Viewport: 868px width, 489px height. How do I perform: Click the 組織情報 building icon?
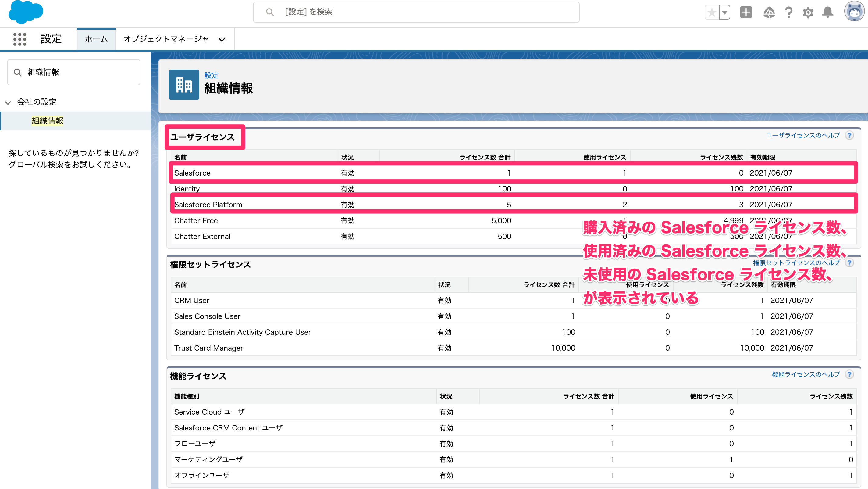(184, 84)
